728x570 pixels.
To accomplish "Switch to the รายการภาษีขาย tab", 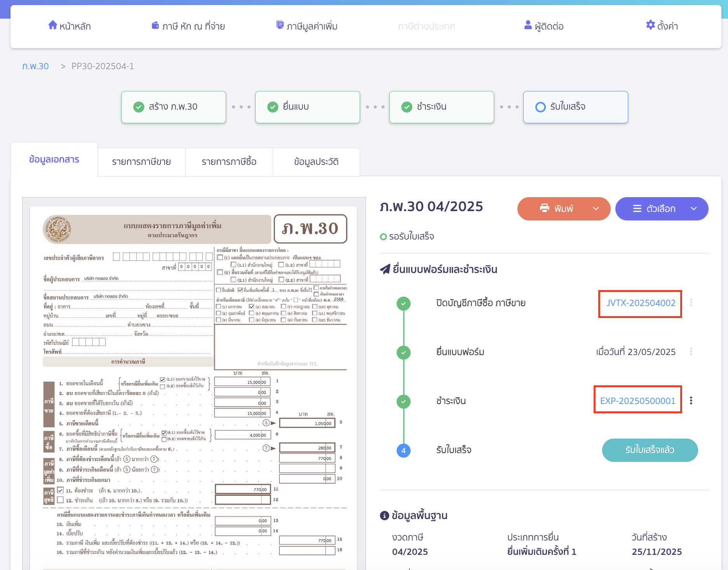I will click(x=141, y=162).
